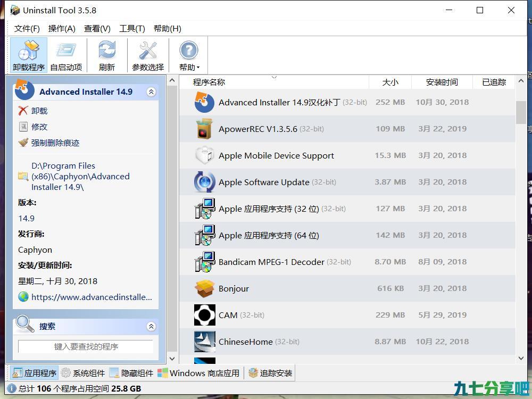Click 卸载 uninstall action in side panel
532x399 pixels.
click(39, 111)
